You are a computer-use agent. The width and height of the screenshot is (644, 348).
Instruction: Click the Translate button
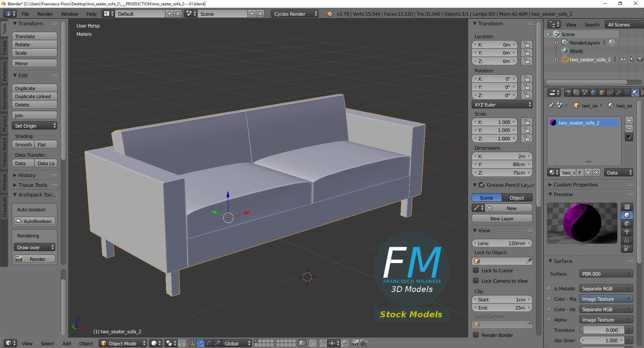coord(35,36)
